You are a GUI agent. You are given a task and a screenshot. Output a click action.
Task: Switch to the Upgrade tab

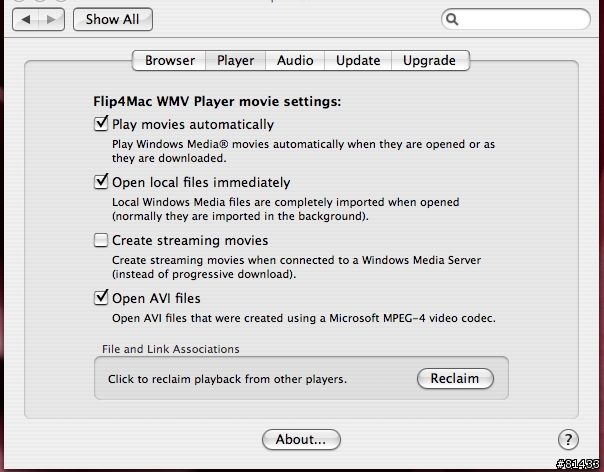coord(430,60)
